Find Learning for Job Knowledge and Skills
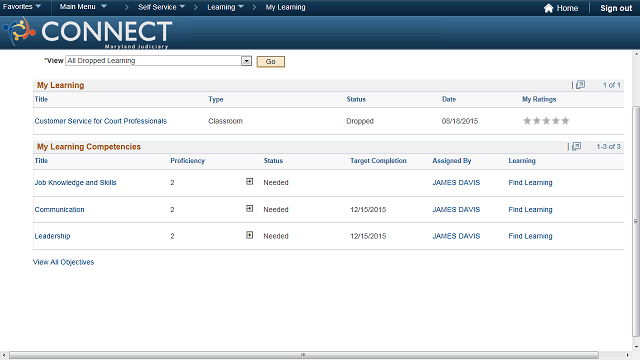Screen dimensions: 640x360 (530, 182)
